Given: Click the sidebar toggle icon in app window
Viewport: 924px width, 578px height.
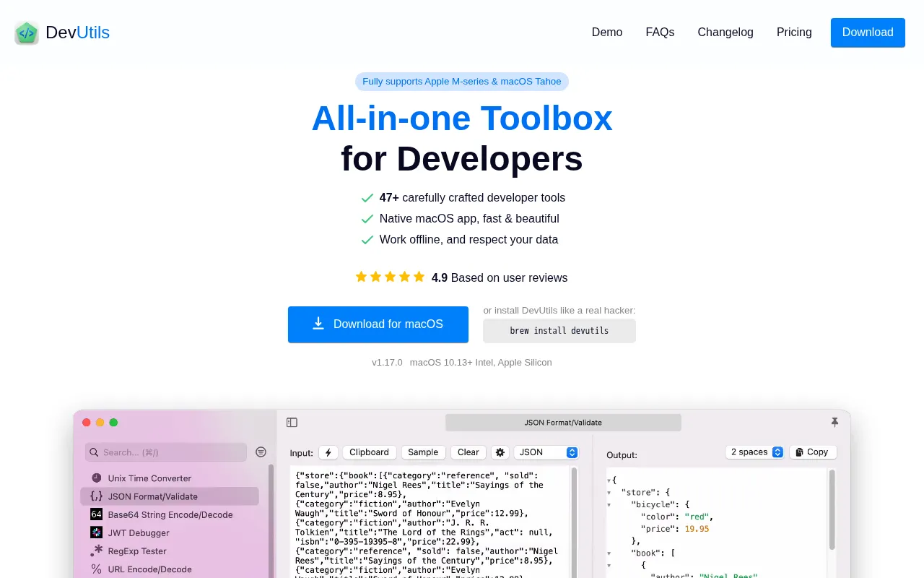Looking at the screenshot, I should [x=292, y=423].
